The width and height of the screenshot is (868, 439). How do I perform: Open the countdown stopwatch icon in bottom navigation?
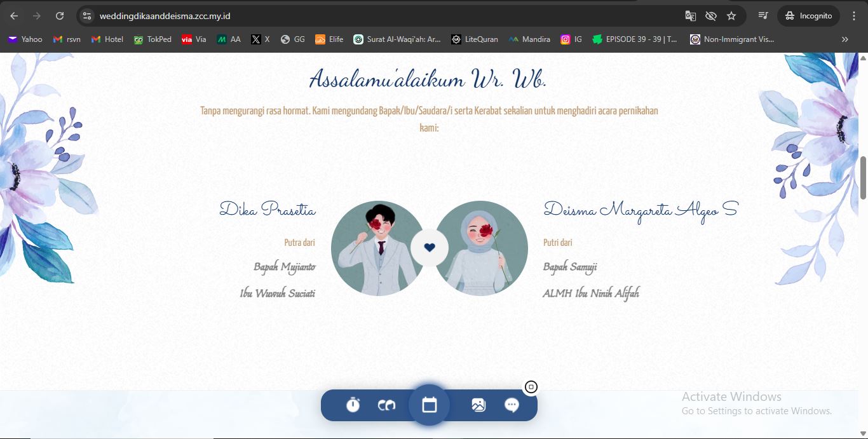pos(353,405)
